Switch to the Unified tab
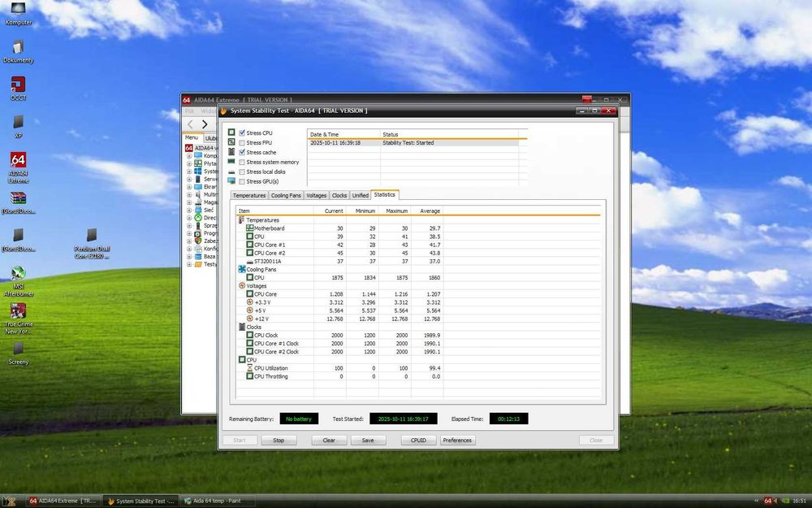 (360, 195)
